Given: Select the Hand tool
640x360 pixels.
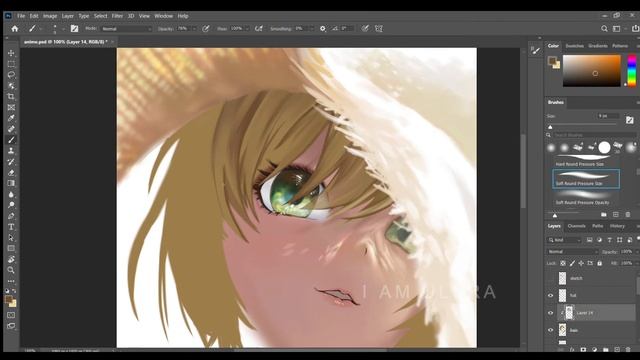Looking at the screenshot, I should click(x=11, y=259).
